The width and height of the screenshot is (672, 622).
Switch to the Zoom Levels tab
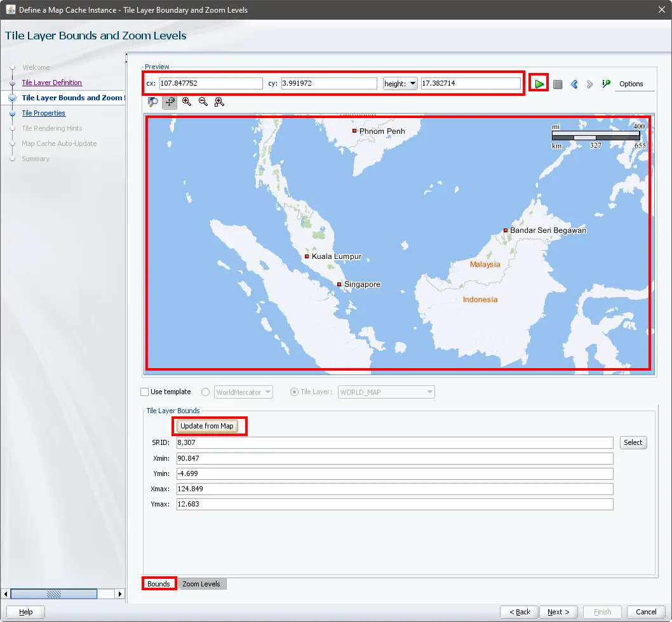pyautogui.click(x=201, y=584)
